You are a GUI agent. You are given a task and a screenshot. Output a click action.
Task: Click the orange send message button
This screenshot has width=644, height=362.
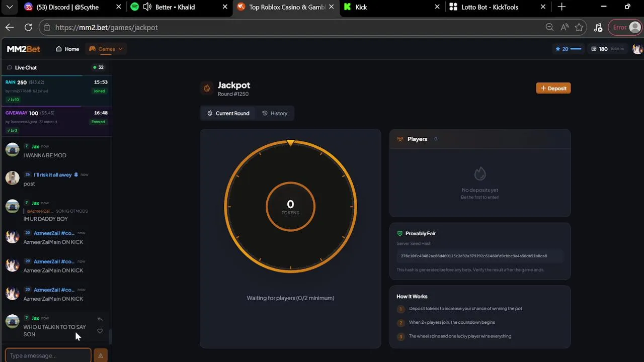(100, 355)
